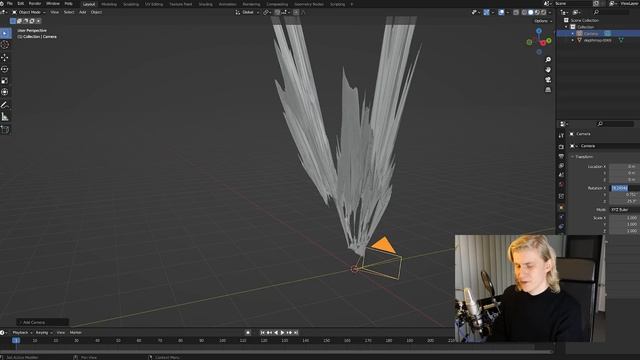
Task: Click the red X axis on navigation gizmo
Action: (543, 43)
